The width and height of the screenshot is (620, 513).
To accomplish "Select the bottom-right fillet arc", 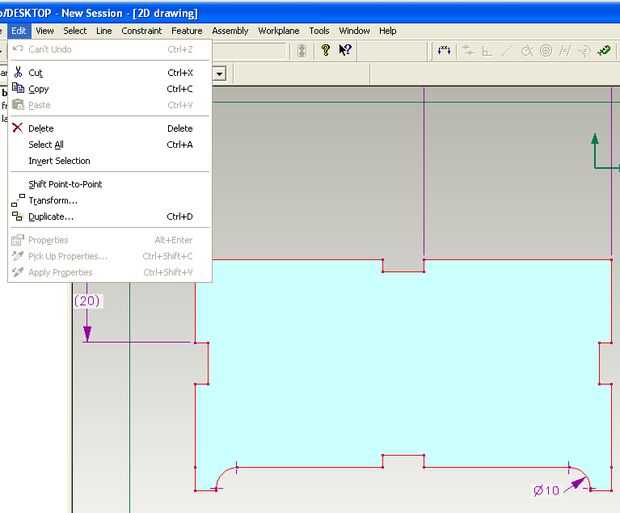I will pos(582,476).
